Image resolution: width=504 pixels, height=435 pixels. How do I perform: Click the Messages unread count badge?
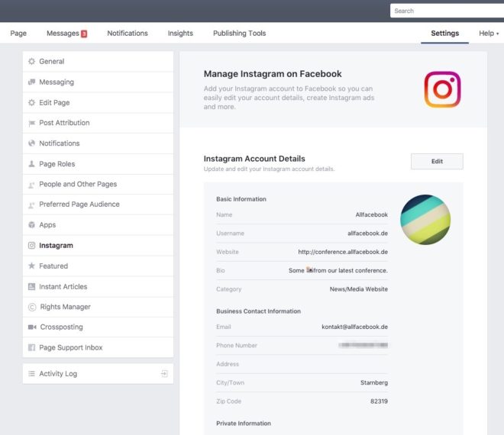(x=84, y=34)
